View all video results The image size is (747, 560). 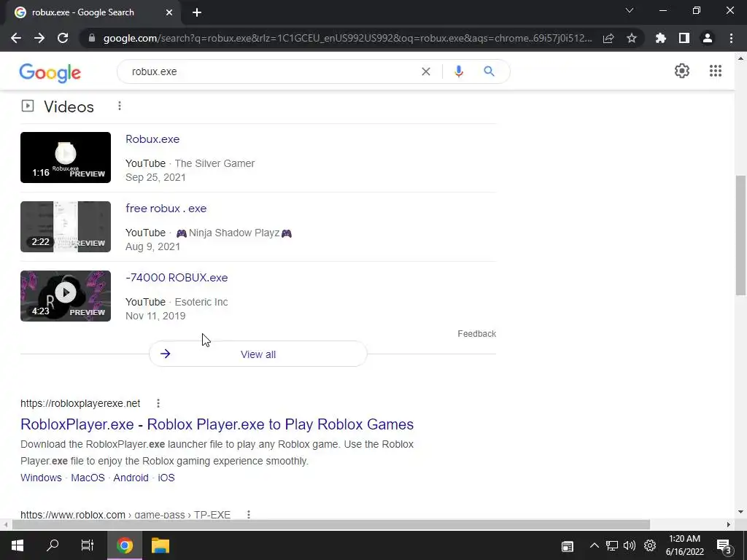(x=258, y=354)
